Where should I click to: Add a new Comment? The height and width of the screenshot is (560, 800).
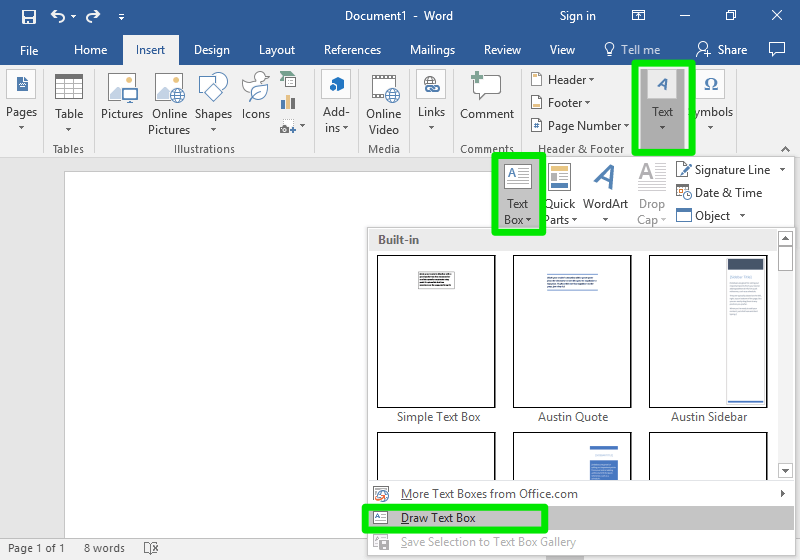pyautogui.click(x=487, y=100)
